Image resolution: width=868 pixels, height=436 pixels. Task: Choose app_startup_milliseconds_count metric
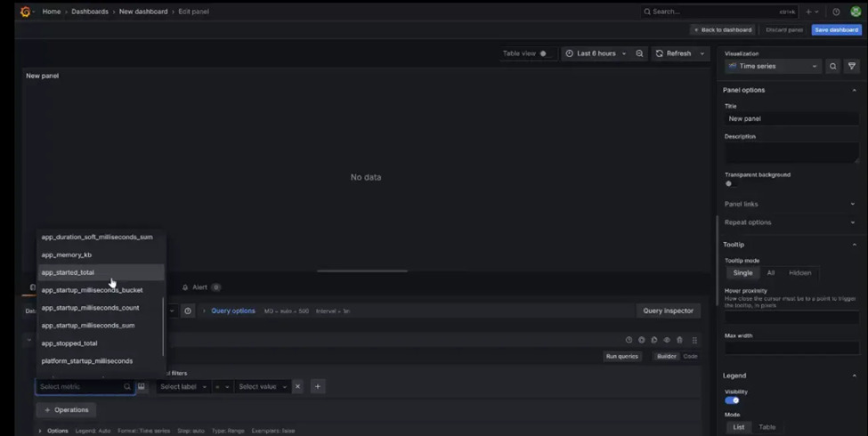101,308
